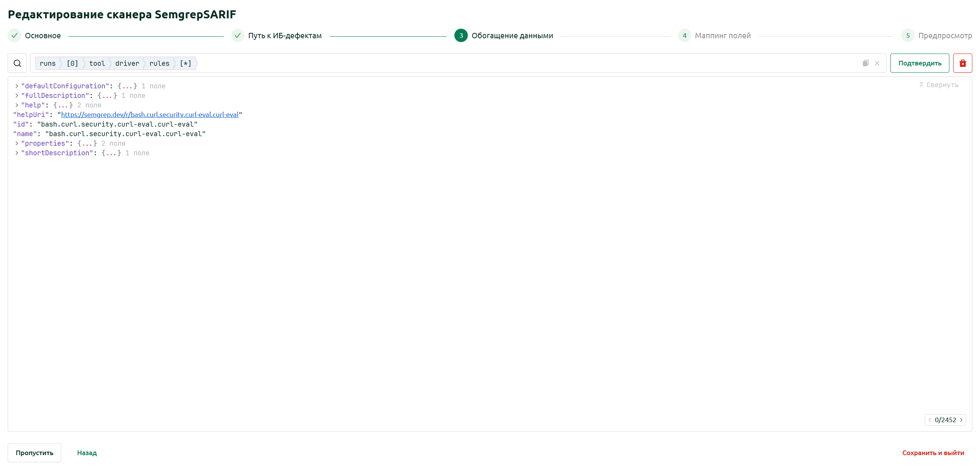Click the "fullDescription" key
This screenshot has height=470, width=980.
pyautogui.click(x=55, y=96)
